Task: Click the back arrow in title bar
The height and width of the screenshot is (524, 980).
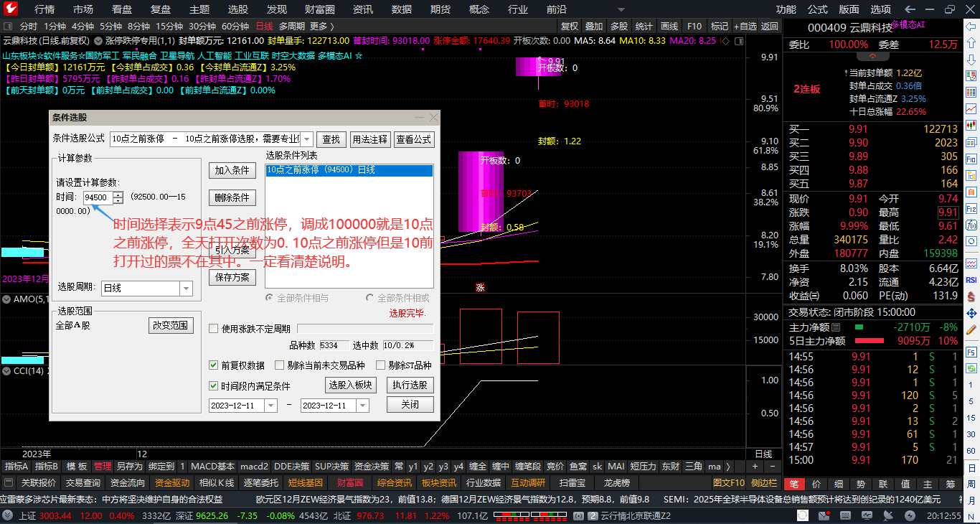Action: (910, 9)
